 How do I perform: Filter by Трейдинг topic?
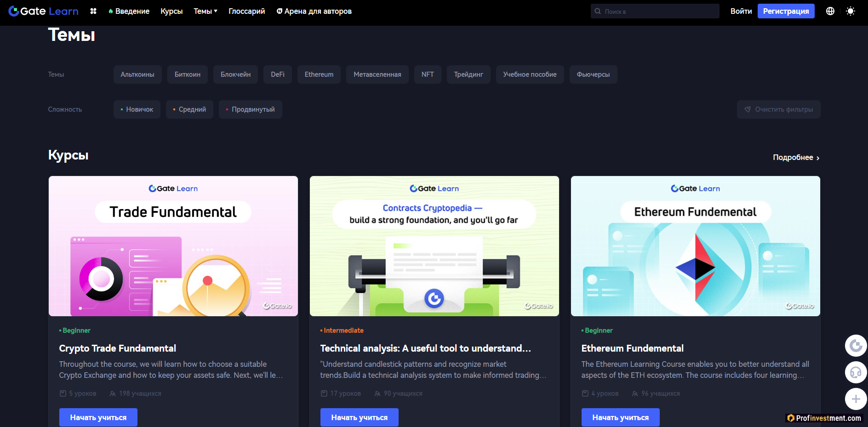click(468, 74)
